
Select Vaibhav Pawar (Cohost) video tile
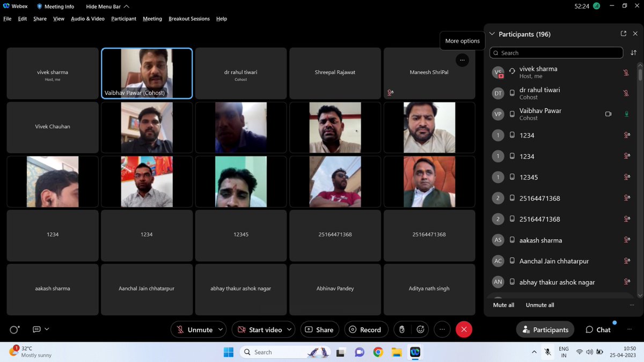(147, 73)
